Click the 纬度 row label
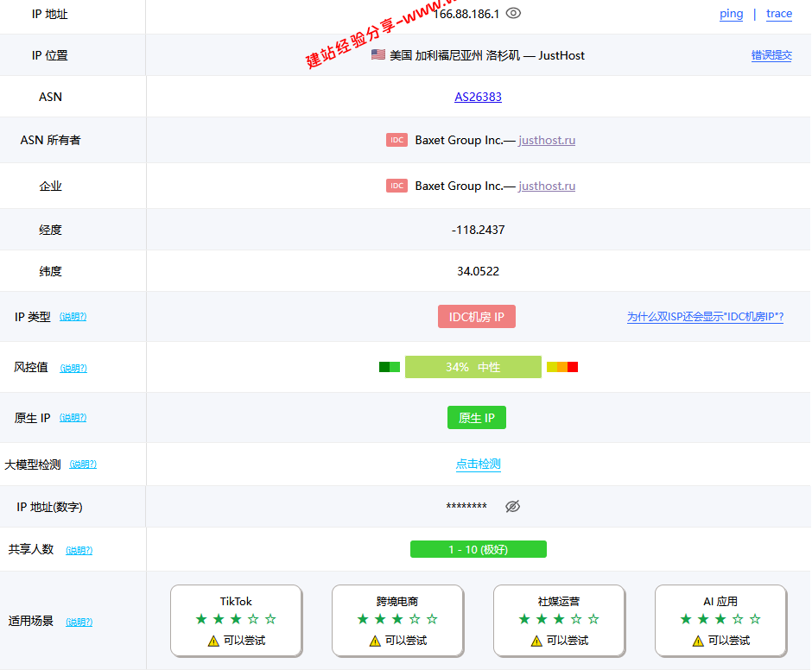This screenshot has height=670, width=812. click(50, 271)
